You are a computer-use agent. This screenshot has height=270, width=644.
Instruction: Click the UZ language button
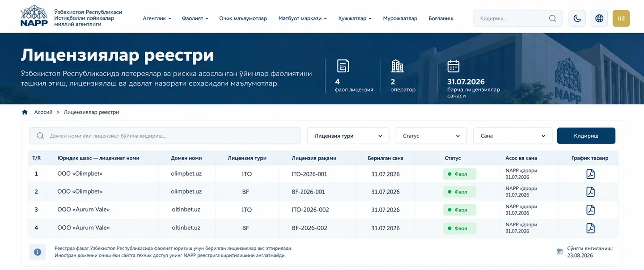click(621, 18)
